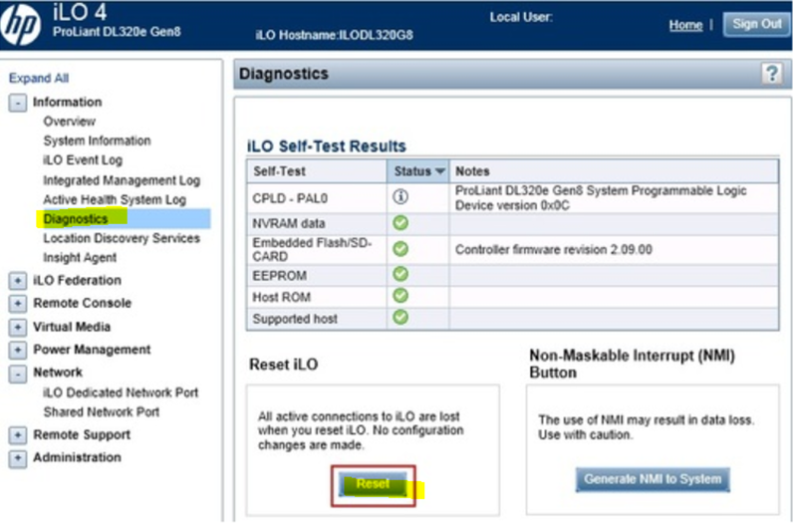This screenshot has width=793, height=532.
Task: Expand the Administration section
Action: 18,458
